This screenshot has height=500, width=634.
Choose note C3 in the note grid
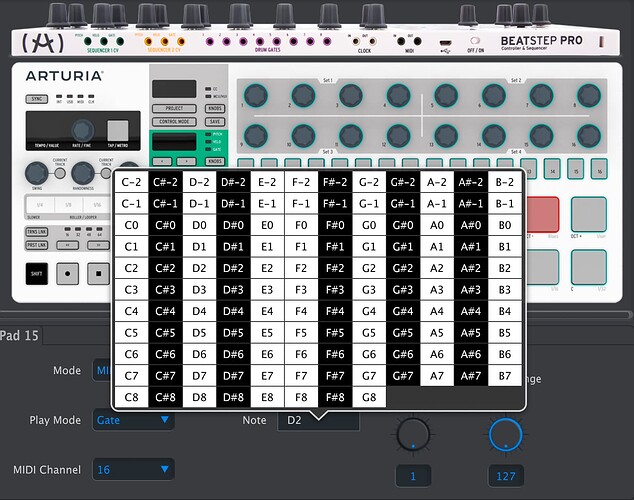(131, 290)
